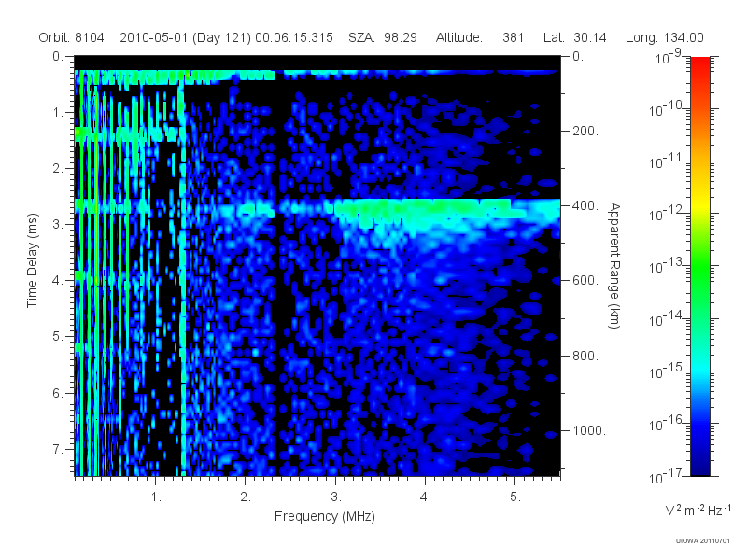Viewport: 747px width, 560px height.
Task: Click the 'Altitude:' label
Action: click(459, 37)
